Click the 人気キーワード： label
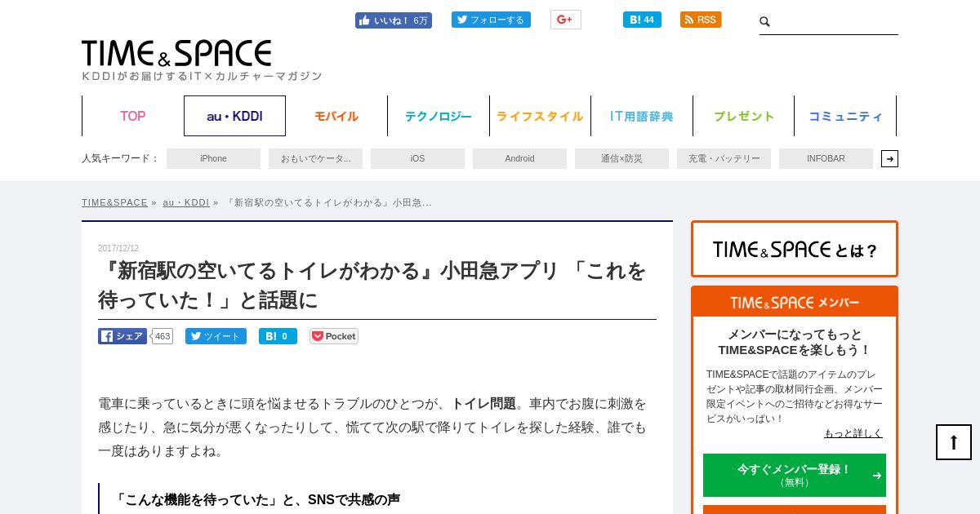 click(x=120, y=158)
